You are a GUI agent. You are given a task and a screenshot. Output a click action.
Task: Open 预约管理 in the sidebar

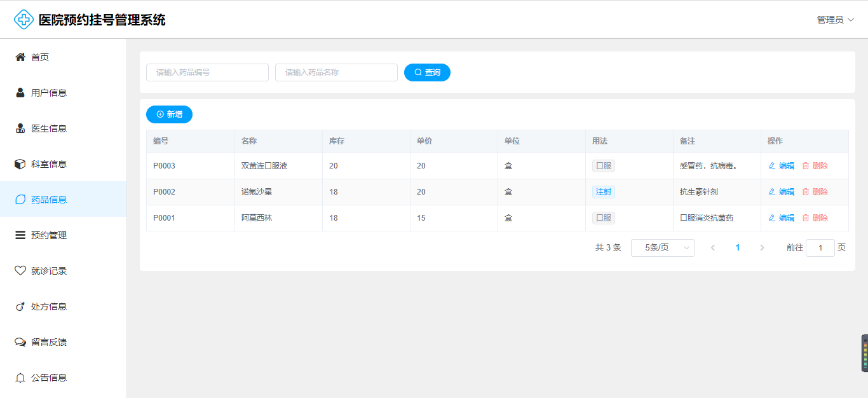pyautogui.click(x=49, y=235)
